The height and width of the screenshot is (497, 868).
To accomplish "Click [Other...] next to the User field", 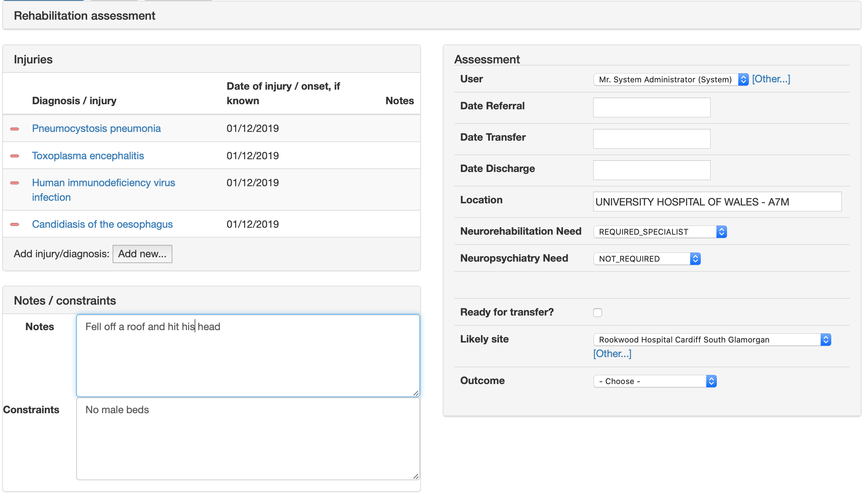I will (771, 79).
